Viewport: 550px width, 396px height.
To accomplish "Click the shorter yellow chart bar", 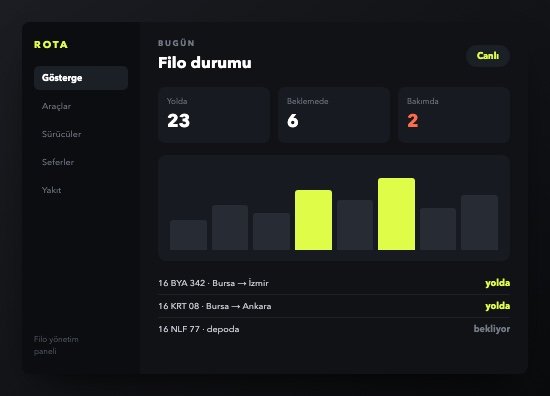I will pyautogui.click(x=314, y=220).
